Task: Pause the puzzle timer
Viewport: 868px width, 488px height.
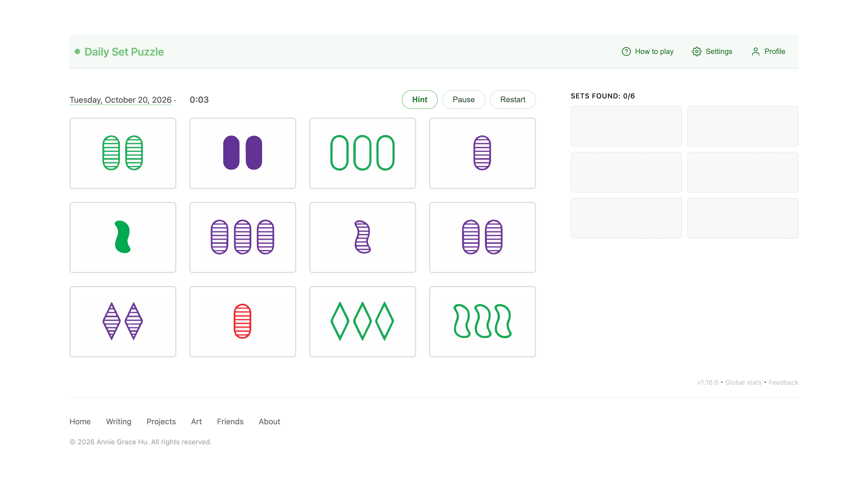Action: point(463,99)
